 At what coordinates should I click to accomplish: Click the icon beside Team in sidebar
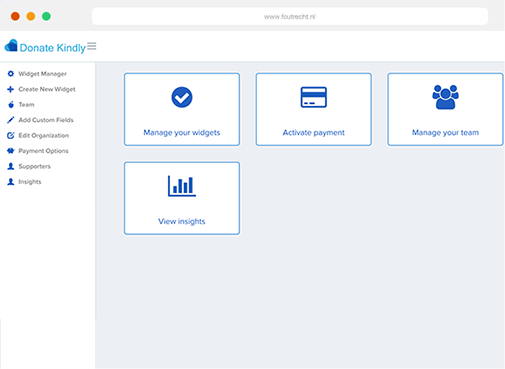[11, 105]
